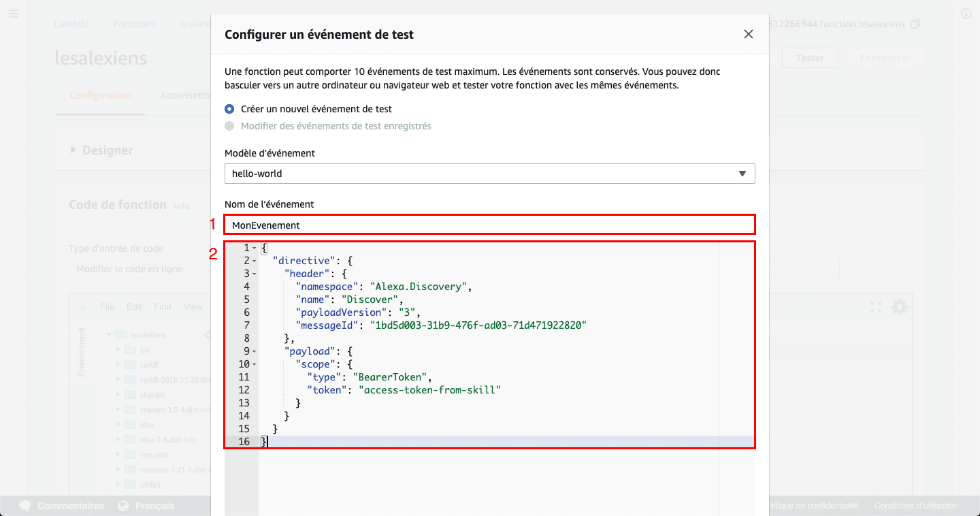This screenshot has width=980, height=516.
Task: Open the Info link next to Code de fonction
Action: (x=182, y=206)
